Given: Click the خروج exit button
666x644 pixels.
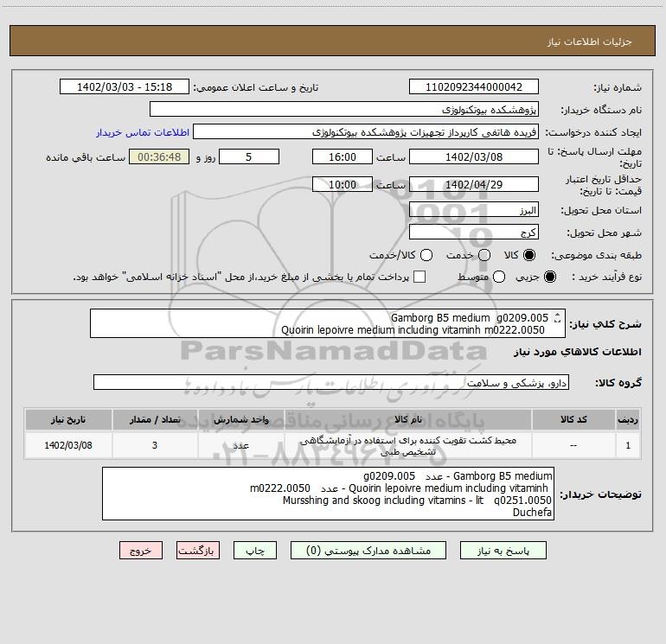Looking at the screenshot, I should 141,551.
